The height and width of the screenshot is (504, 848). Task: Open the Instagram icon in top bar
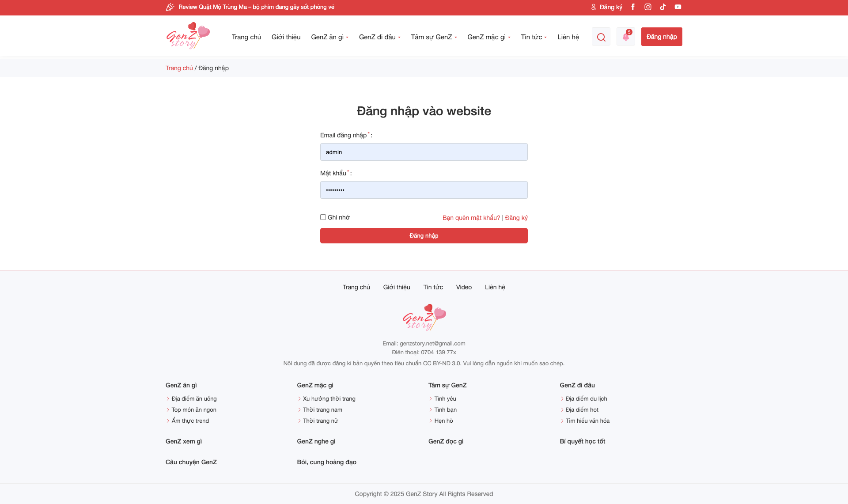coord(648,7)
